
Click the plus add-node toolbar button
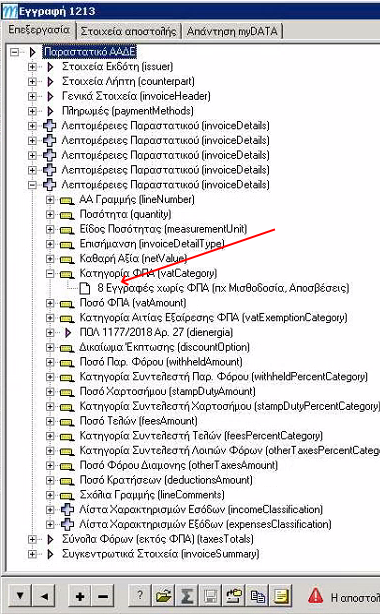point(80,596)
